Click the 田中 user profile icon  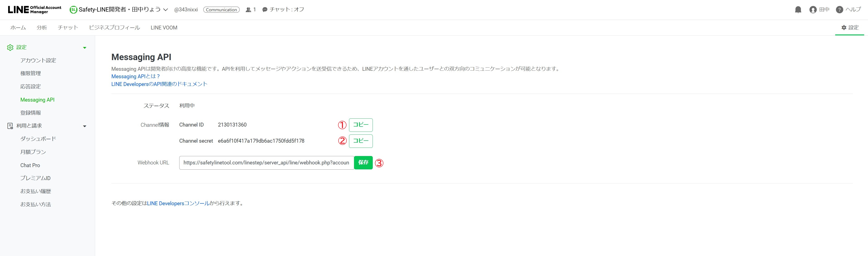(x=813, y=10)
